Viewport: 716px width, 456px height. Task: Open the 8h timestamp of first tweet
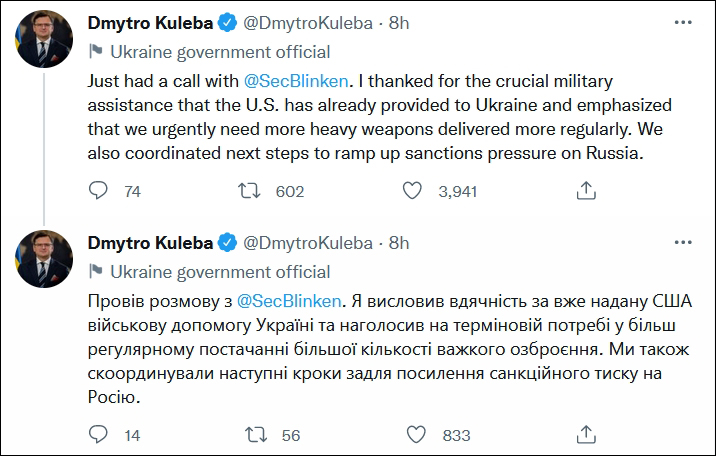[x=399, y=21]
